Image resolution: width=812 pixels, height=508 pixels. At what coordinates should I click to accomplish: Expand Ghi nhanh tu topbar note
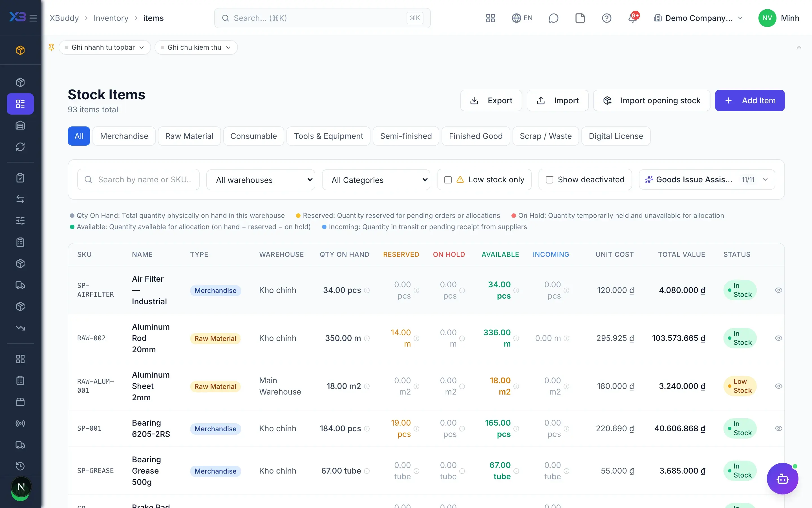pyautogui.click(x=105, y=47)
